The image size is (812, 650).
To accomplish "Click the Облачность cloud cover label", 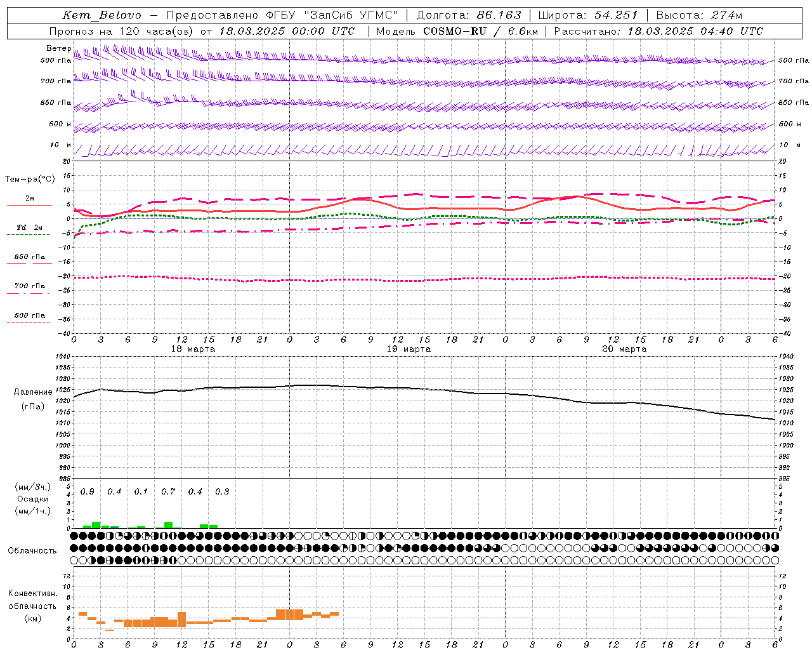I will pos(32,551).
